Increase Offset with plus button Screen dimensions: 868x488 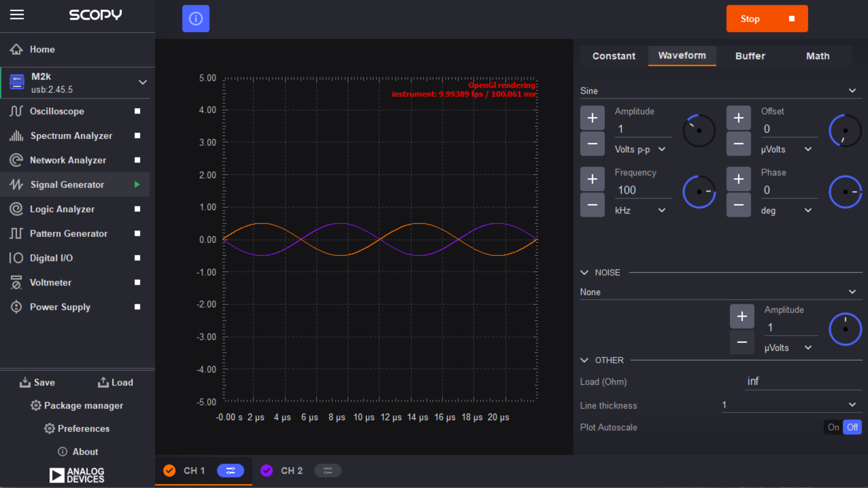click(738, 118)
